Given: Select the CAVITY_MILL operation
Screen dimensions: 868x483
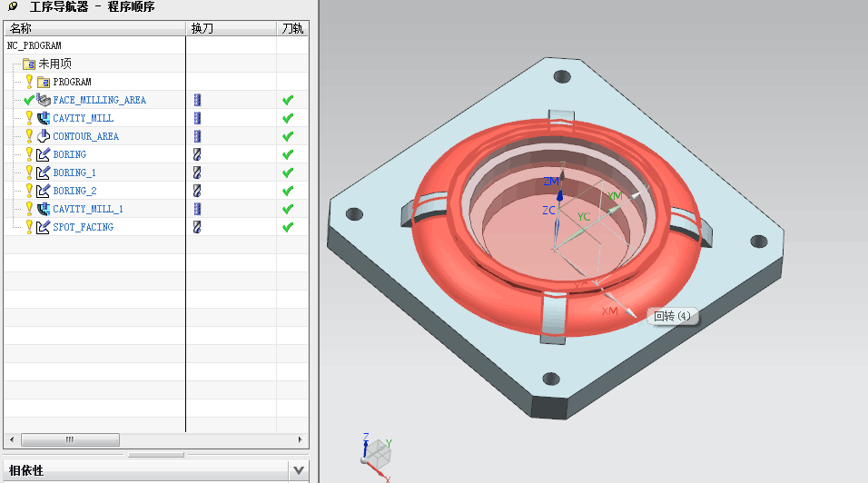Looking at the screenshot, I should [x=83, y=118].
